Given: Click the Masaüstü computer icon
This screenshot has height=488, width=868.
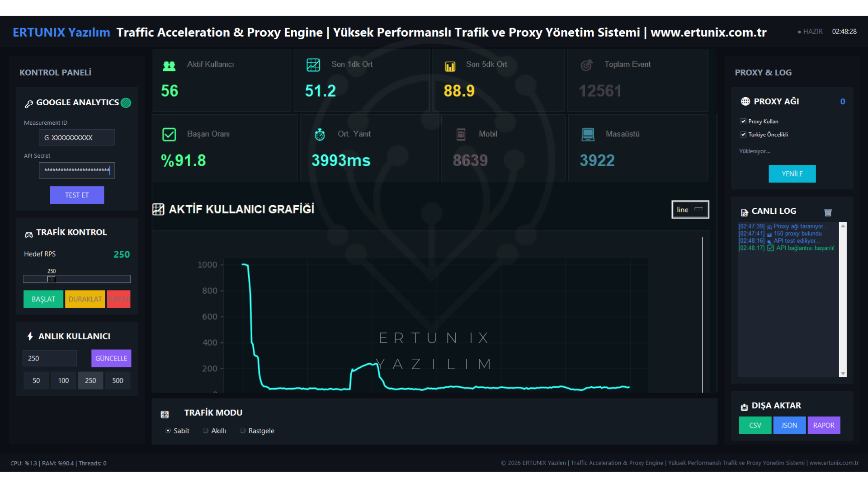Looking at the screenshot, I should click(x=588, y=135).
